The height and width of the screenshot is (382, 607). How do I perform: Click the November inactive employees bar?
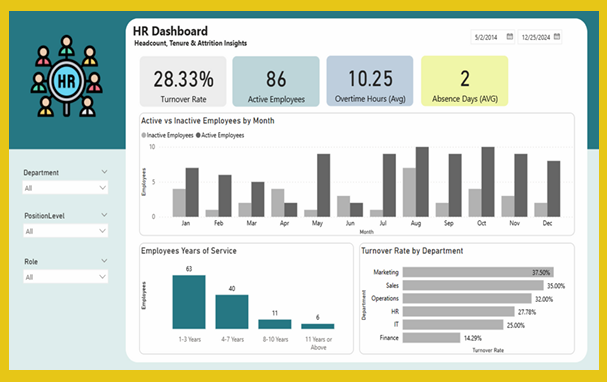point(508,206)
